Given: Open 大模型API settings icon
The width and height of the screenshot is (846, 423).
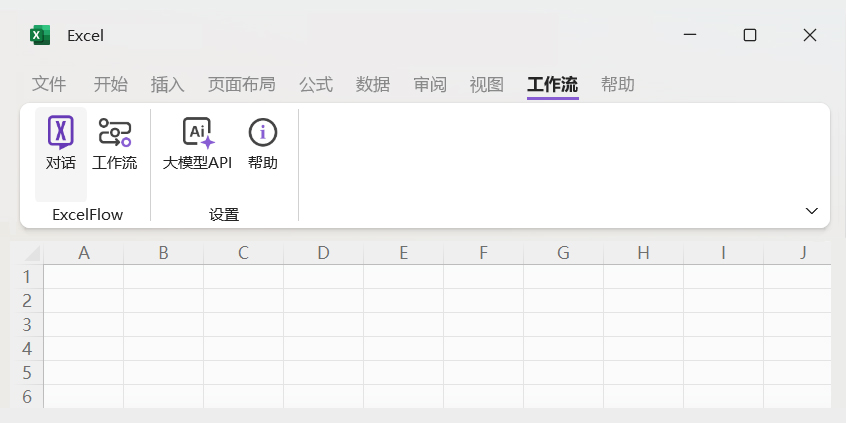Looking at the screenshot, I should pyautogui.click(x=198, y=133).
